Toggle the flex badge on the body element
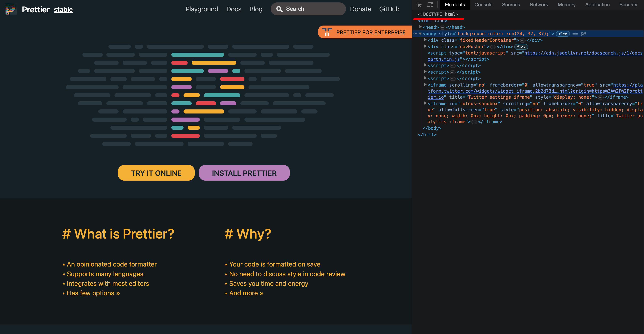This screenshot has width=644, height=334. click(x=563, y=34)
